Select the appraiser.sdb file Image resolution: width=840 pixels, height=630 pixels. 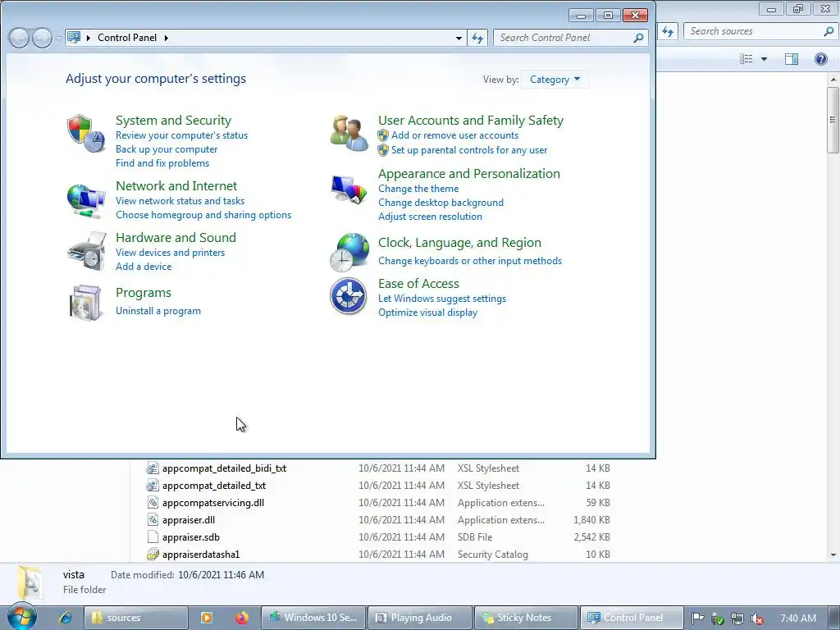click(190, 537)
